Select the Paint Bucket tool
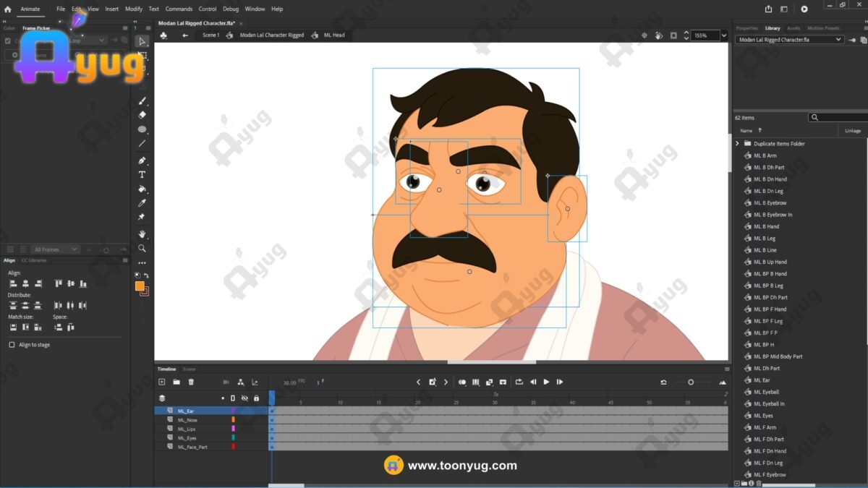 pyautogui.click(x=142, y=189)
